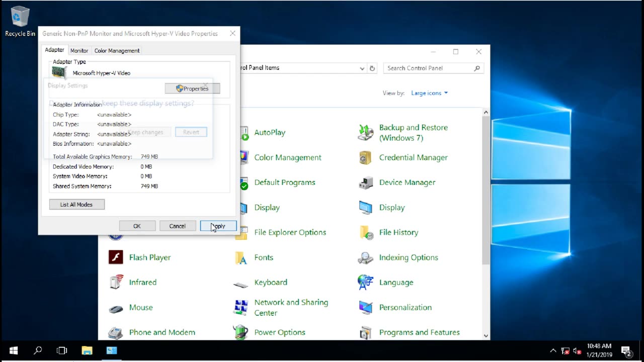Switch to the Color Management tab
Screen dimensions: 644x362
pyautogui.click(x=117, y=51)
